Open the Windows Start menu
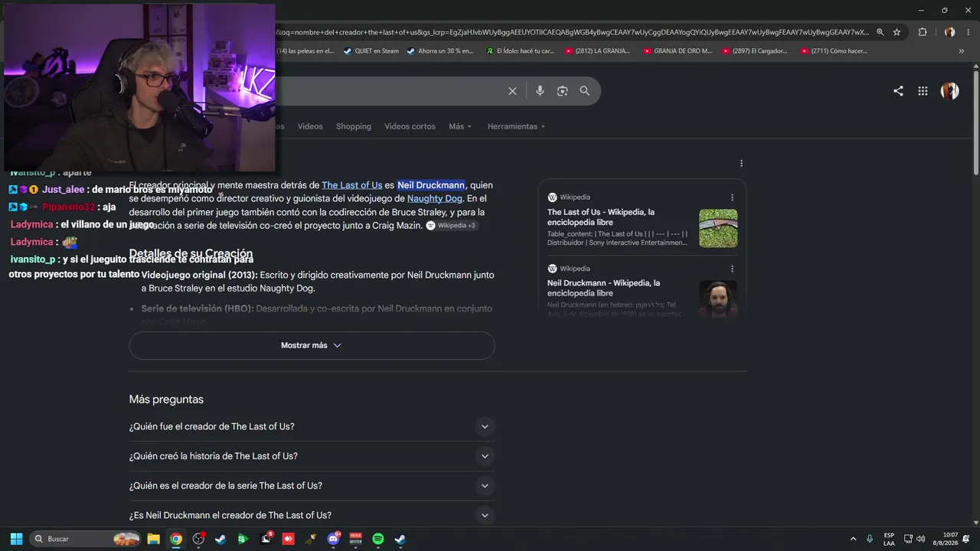 point(16,539)
